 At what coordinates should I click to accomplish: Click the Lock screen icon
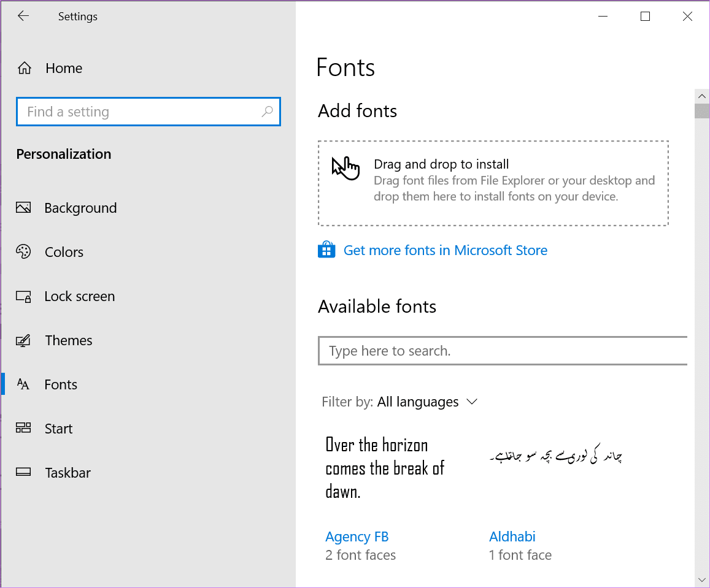click(23, 296)
